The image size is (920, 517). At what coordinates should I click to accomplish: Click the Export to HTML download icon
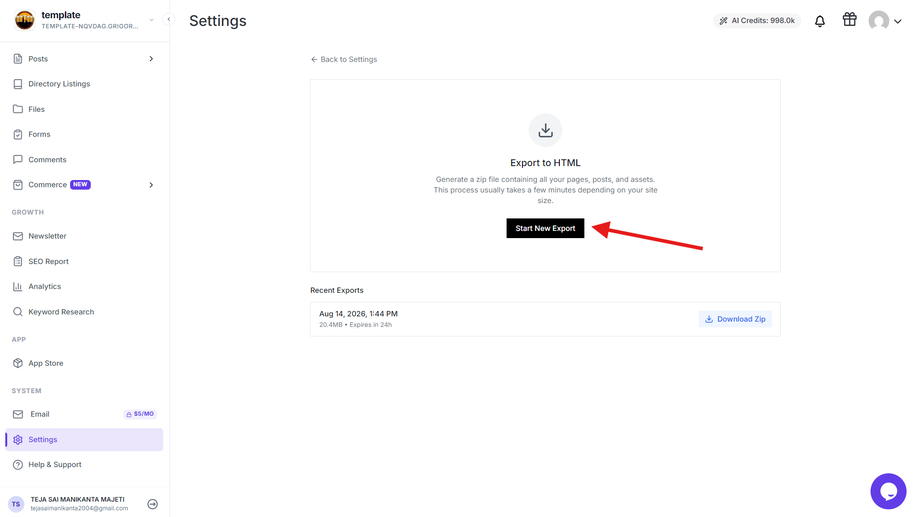(545, 130)
